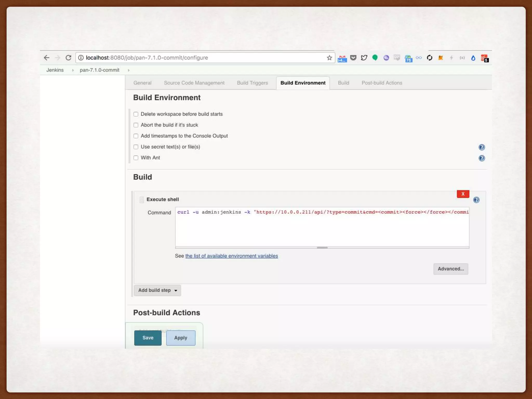532x399 pixels.
Task: Grab the Execute shell drag handle
Action: [141, 199]
